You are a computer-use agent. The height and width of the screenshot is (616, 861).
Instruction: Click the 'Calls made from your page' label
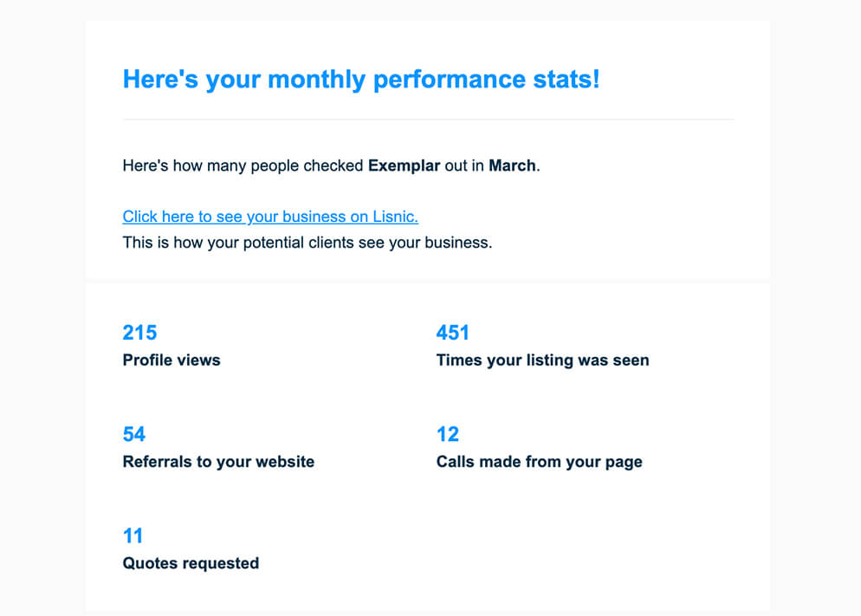click(x=539, y=462)
